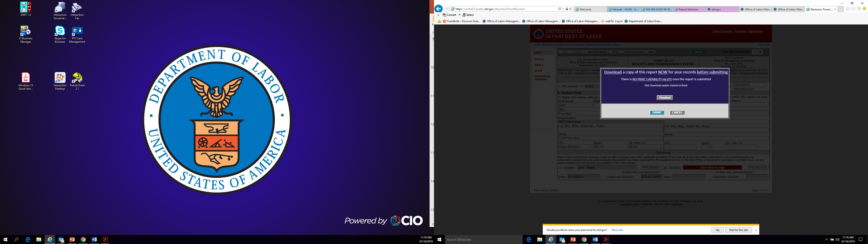This screenshot has width=868, height=244.
Task: Click SUBMIT button in the dialog
Action: tap(657, 113)
